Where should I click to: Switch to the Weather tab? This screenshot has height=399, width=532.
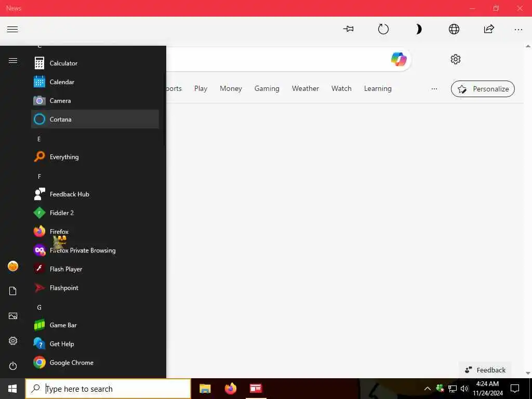(x=305, y=88)
